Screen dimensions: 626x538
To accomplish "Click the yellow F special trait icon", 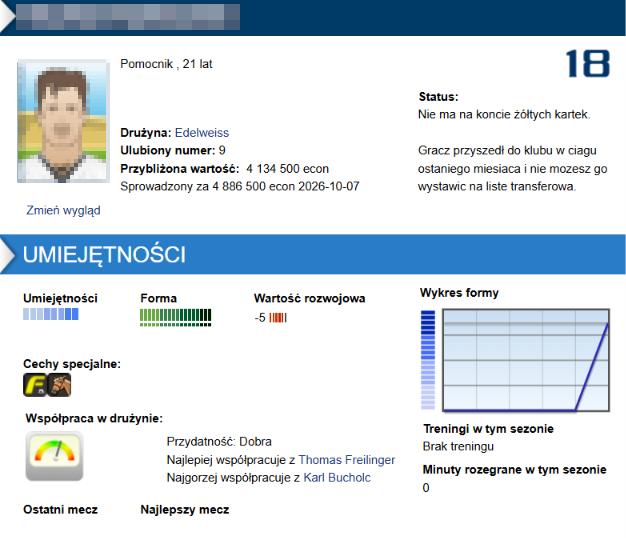I will tap(35, 385).
